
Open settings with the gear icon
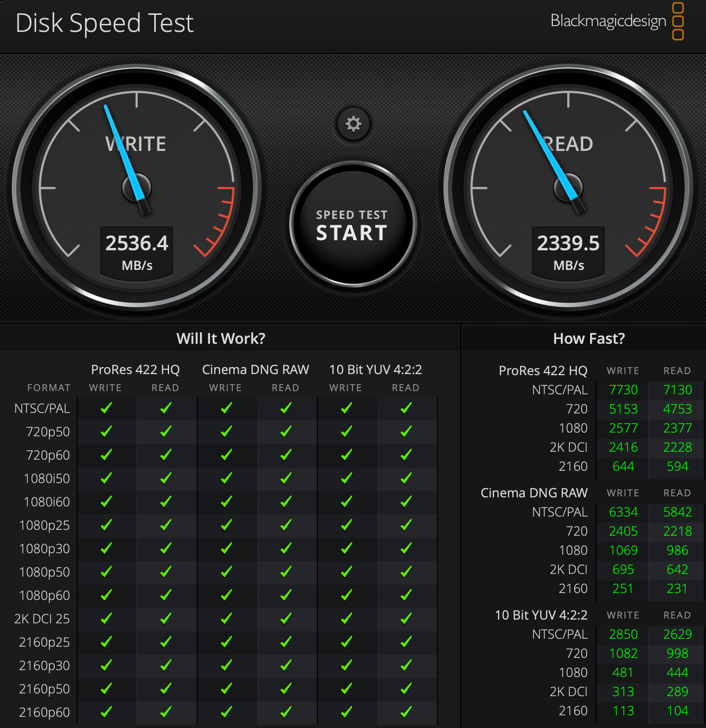point(353,124)
